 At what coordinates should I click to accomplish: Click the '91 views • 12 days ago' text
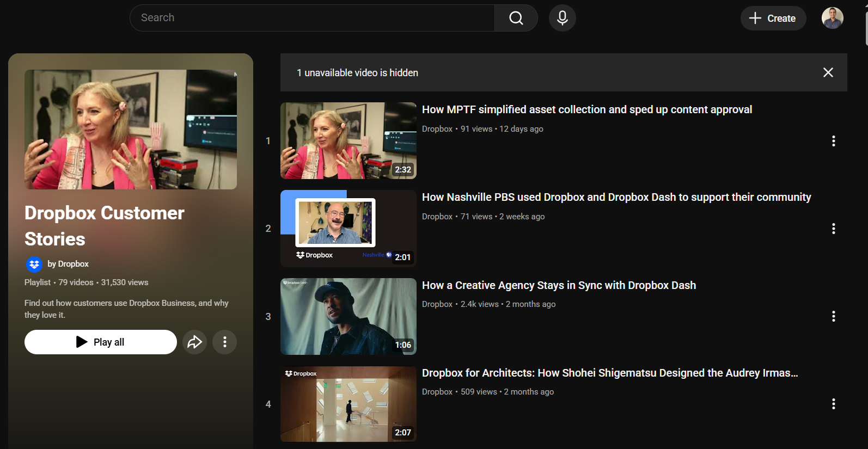[x=502, y=129]
